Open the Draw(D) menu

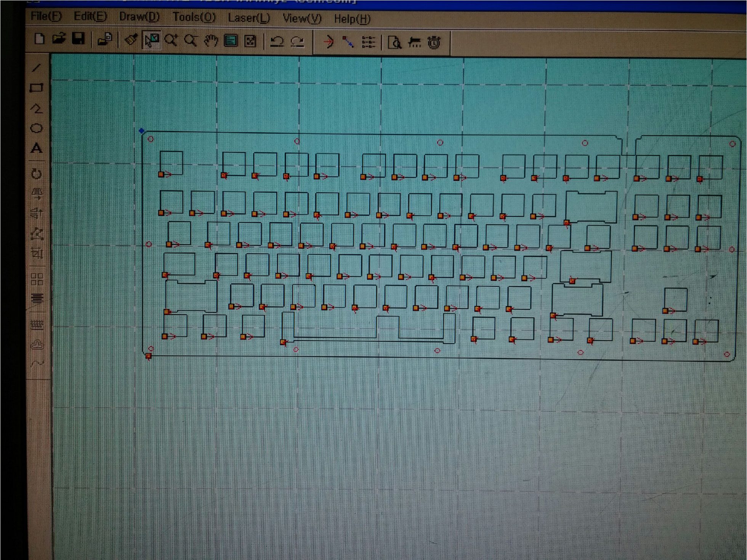click(139, 17)
